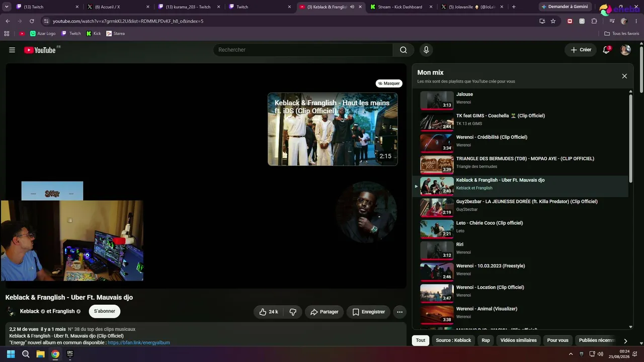Viewport: 644px width, 362px height.
Task: Open the Créer menu
Action: [581, 50]
